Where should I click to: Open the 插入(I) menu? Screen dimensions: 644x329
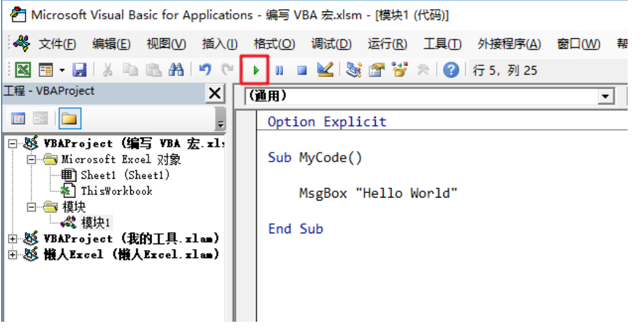220,44
